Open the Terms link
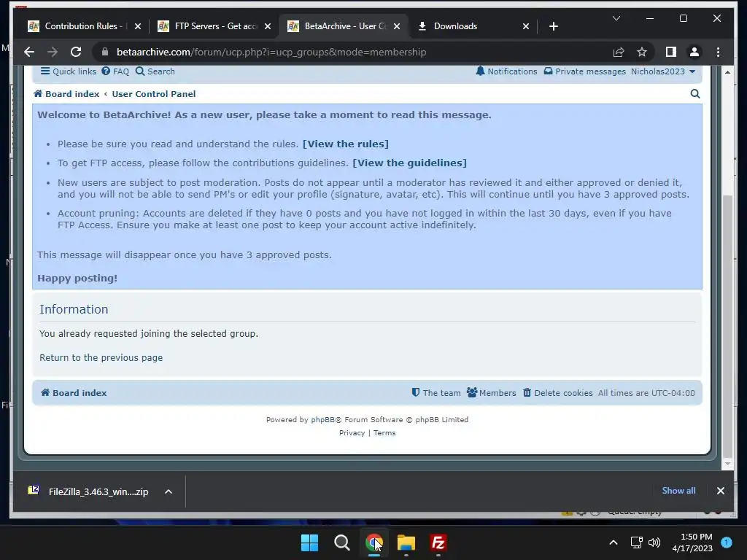The width and height of the screenshot is (747, 560). [x=384, y=433]
